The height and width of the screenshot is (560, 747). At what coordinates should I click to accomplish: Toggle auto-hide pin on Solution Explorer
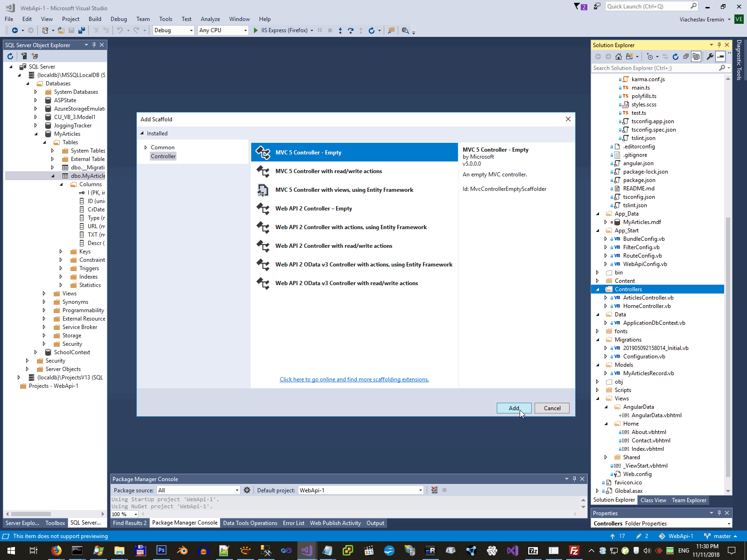click(x=719, y=45)
